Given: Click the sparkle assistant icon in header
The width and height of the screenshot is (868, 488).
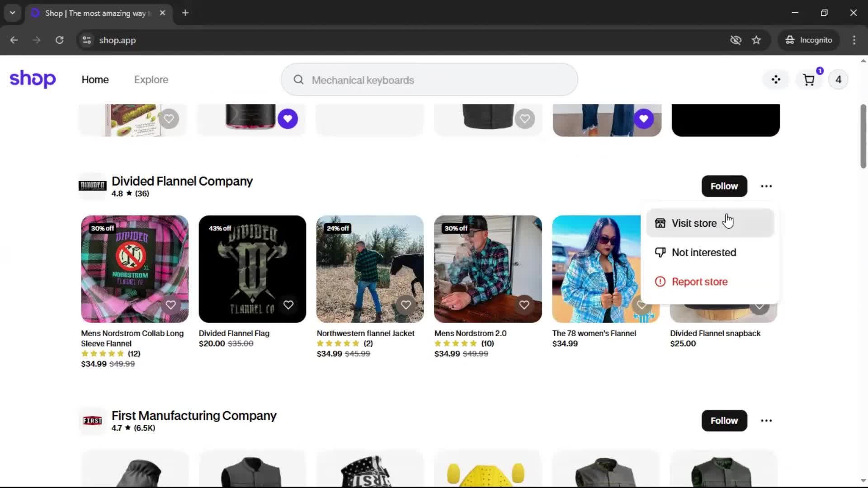Looking at the screenshot, I should 776,80.
